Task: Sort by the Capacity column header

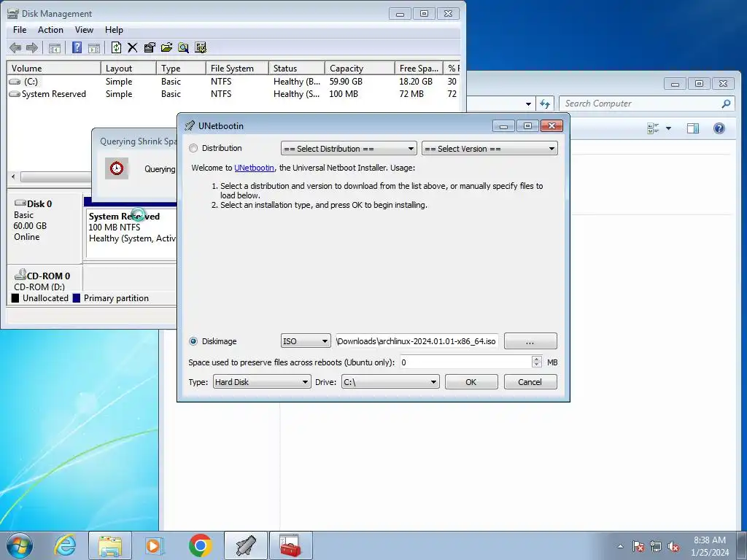Action: pos(360,68)
